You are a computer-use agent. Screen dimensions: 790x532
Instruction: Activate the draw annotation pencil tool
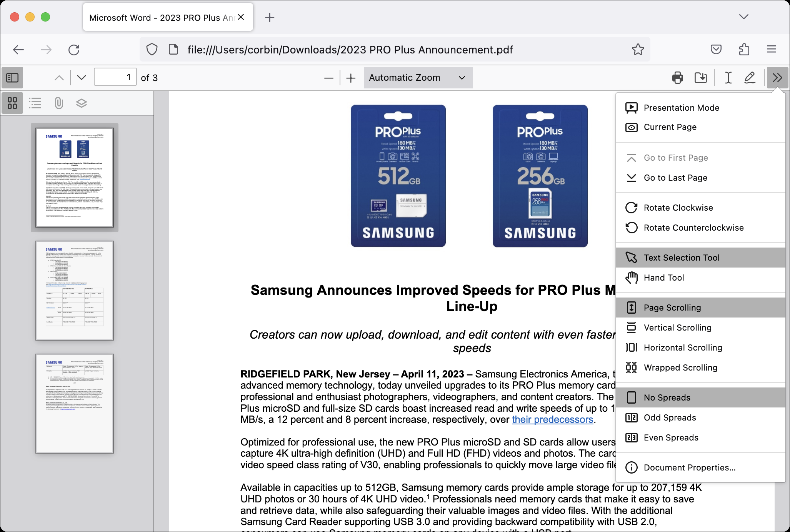coord(750,78)
